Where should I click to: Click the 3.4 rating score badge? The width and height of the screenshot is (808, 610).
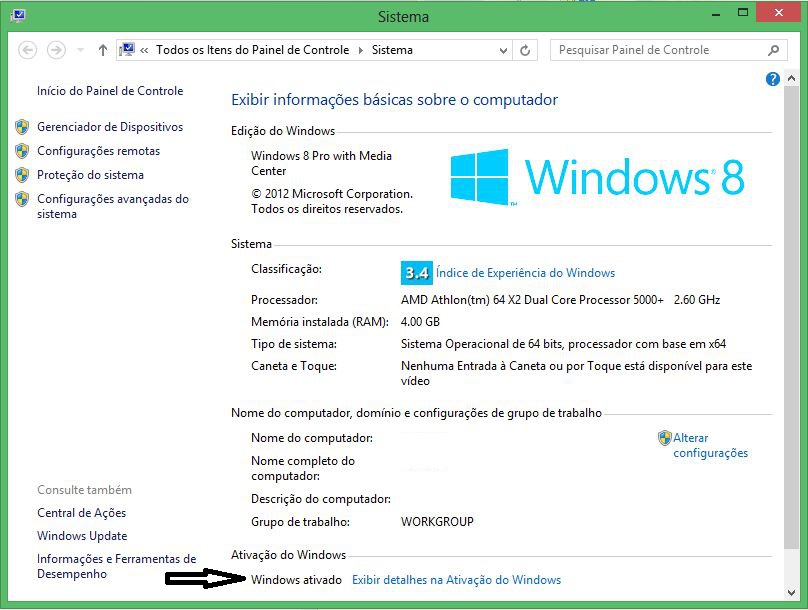tap(416, 273)
